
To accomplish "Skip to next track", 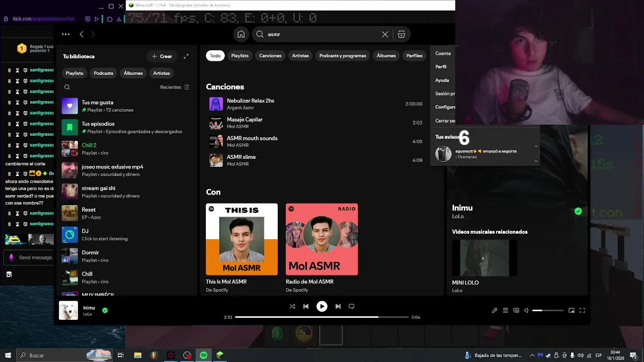I will pos(338,306).
